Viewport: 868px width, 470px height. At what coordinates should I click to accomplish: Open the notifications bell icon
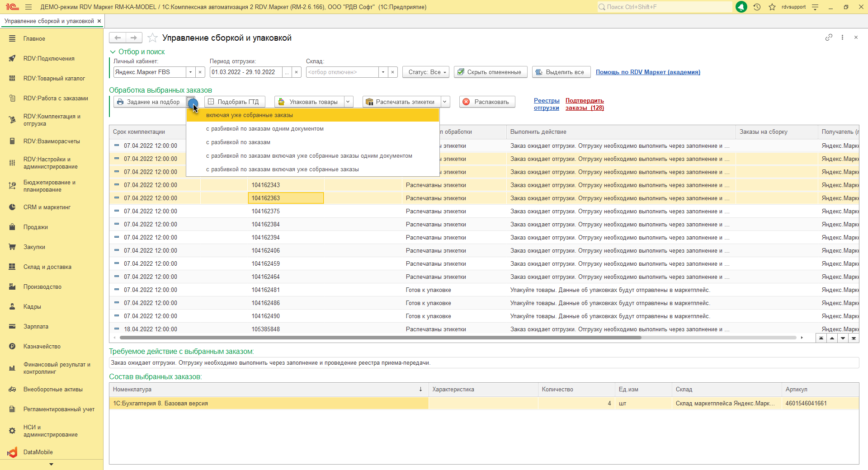pyautogui.click(x=741, y=7)
